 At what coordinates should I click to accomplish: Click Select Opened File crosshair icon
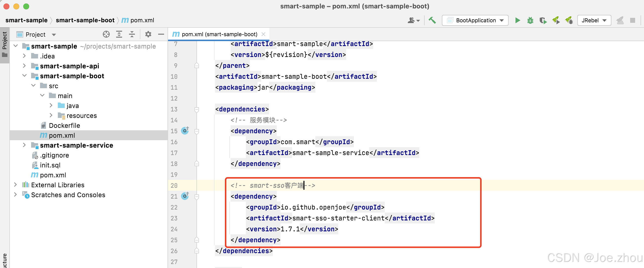[106, 34]
